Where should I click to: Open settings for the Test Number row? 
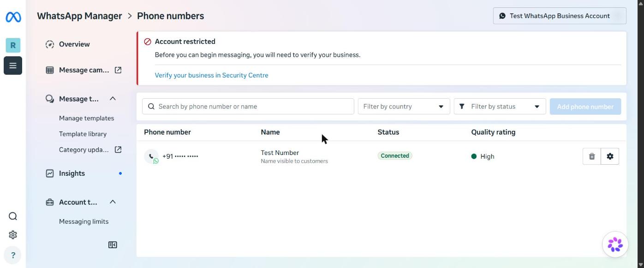[610, 156]
